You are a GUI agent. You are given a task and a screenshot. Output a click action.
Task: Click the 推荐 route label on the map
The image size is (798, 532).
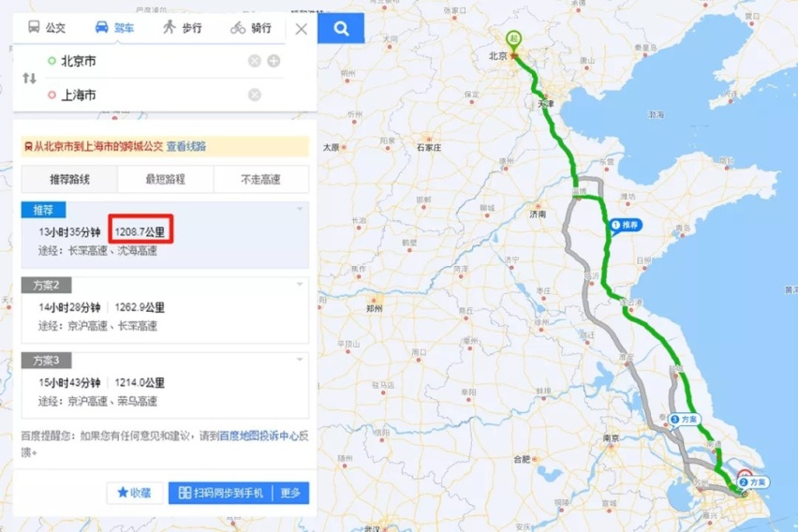point(626,226)
